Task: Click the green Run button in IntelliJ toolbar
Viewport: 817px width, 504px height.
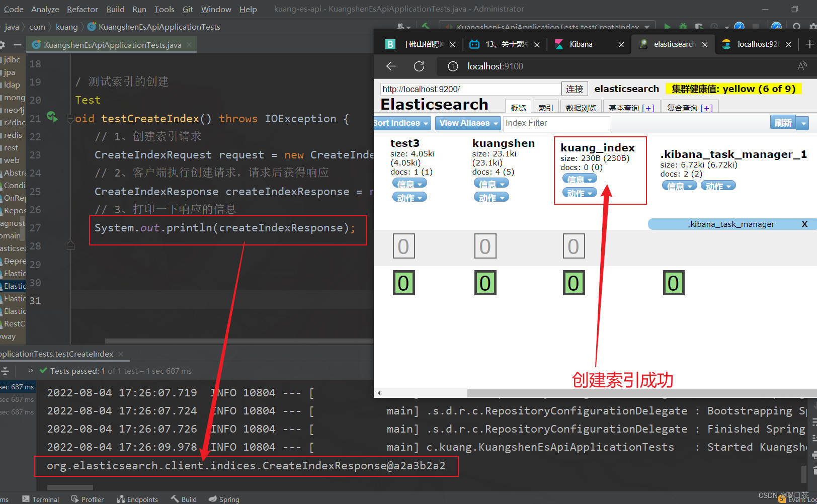Action: [x=668, y=27]
